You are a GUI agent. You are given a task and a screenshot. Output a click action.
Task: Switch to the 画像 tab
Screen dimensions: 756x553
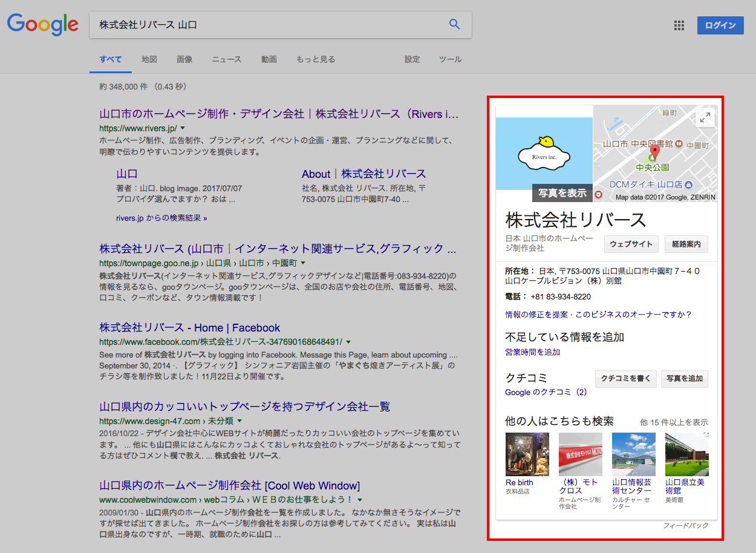[x=184, y=59]
